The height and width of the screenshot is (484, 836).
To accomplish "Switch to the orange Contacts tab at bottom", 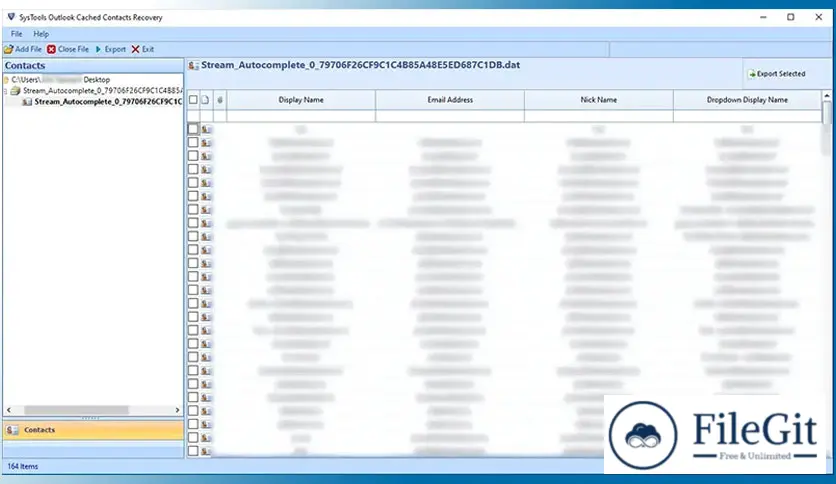I will (x=93, y=430).
